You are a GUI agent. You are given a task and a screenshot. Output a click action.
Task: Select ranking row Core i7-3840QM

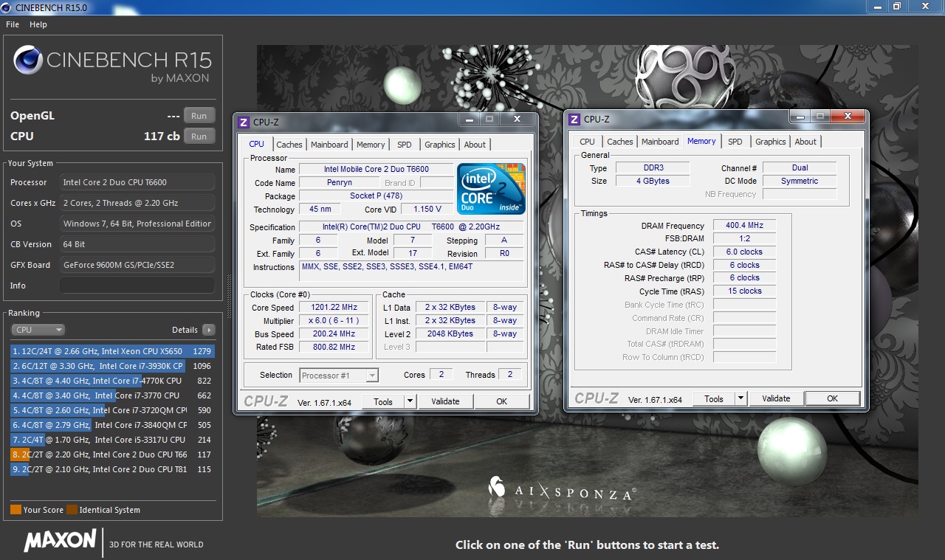[112, 425]
